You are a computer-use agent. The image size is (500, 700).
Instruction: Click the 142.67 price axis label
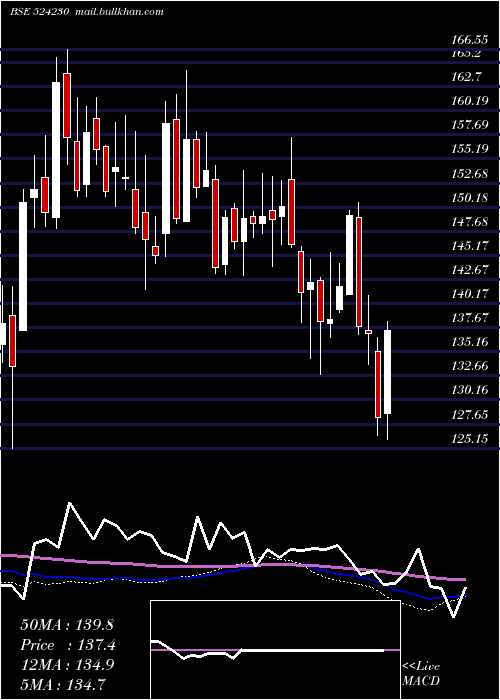click(469, 270)
